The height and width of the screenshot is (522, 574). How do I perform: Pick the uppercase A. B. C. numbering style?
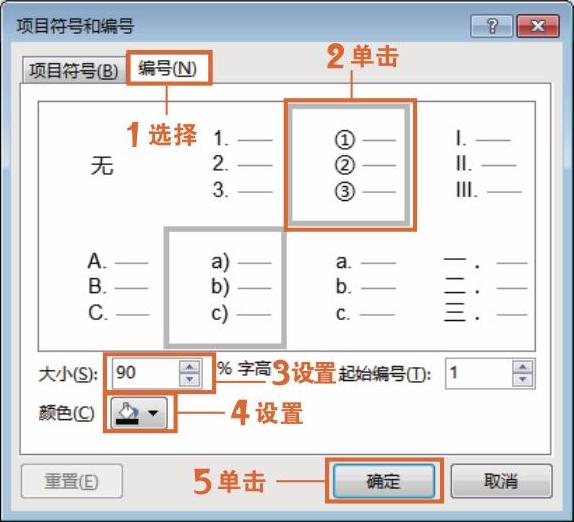point(101,287)
